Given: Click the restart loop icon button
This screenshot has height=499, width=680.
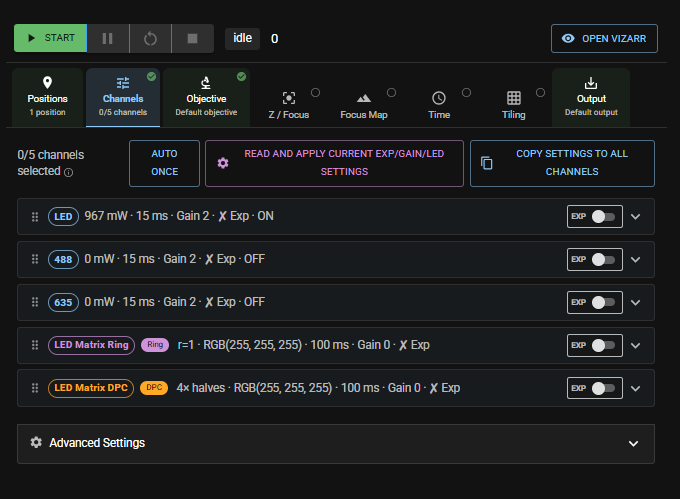Looking at the screenshot, I should pyautogui.click(x=150, y=39).
